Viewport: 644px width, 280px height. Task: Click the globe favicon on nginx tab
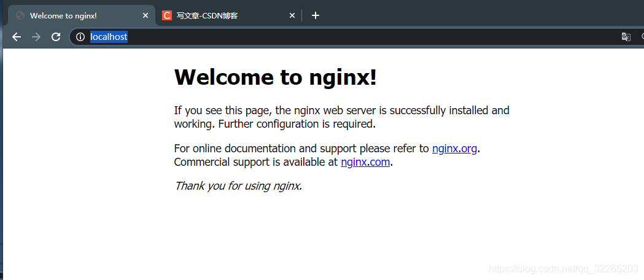20,15
